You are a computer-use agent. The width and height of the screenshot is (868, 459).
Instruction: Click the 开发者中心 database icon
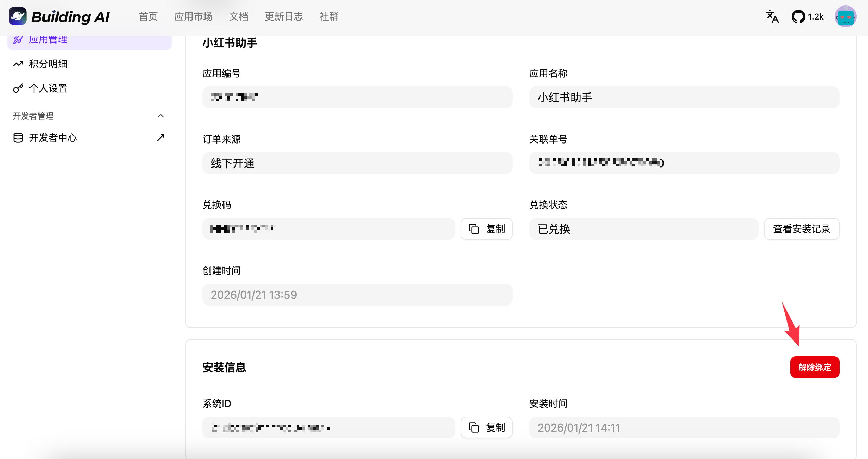pos(18,138)
